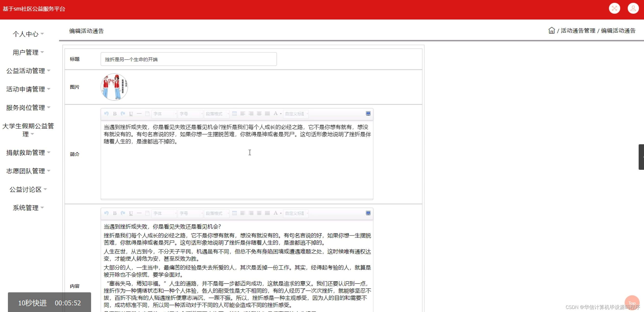This screenshot has height=312, width=644.
Task: Click the home icon in the breadcrumb
Action: pos(552,30)
